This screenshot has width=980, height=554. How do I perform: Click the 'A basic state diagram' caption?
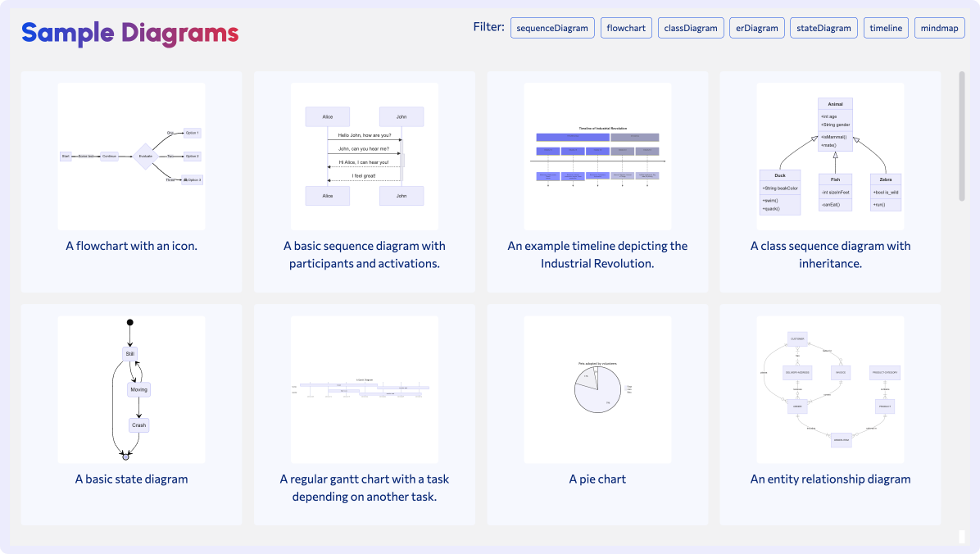(131, 479)
